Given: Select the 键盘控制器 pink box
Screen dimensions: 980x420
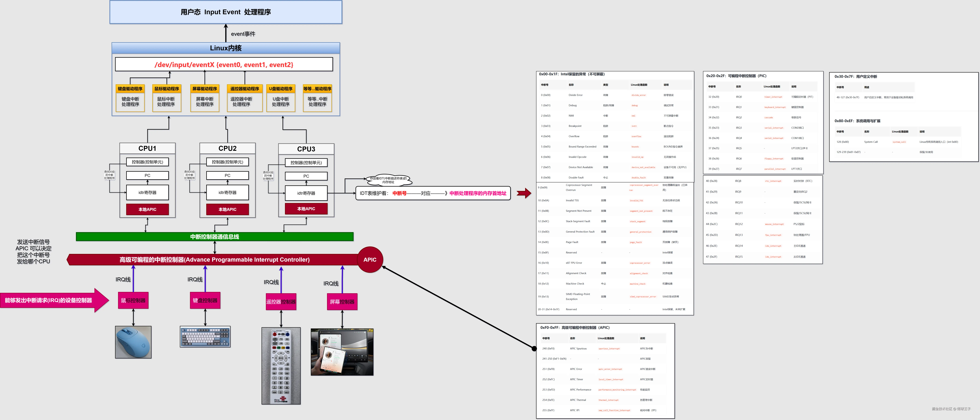Looking at the screenshot, I should [x=205, y=300].
